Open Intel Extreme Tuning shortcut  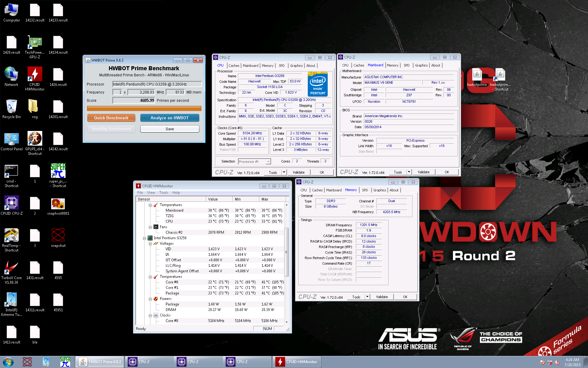tap(12, 304)
